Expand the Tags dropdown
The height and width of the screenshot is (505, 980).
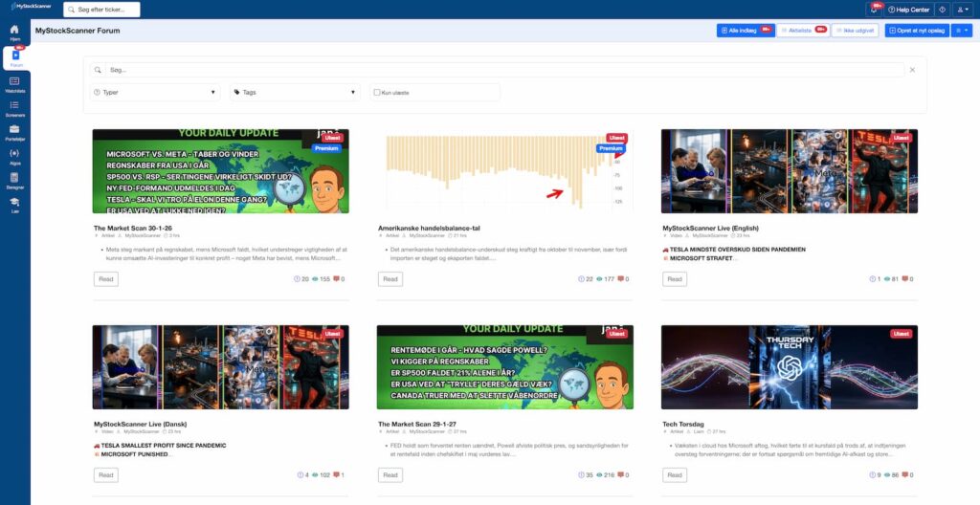point(294,93)
